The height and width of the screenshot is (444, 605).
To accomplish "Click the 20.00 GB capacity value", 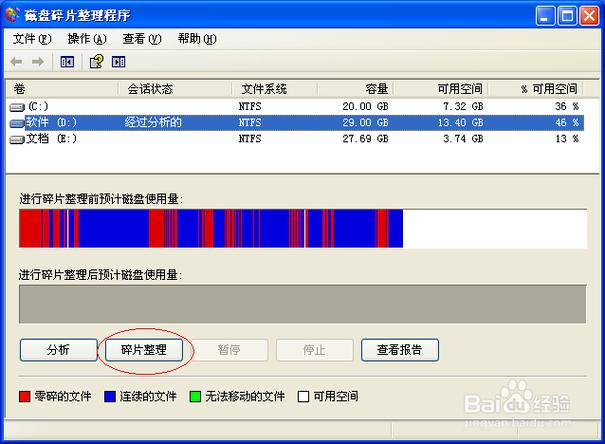I will pos(365,106).
